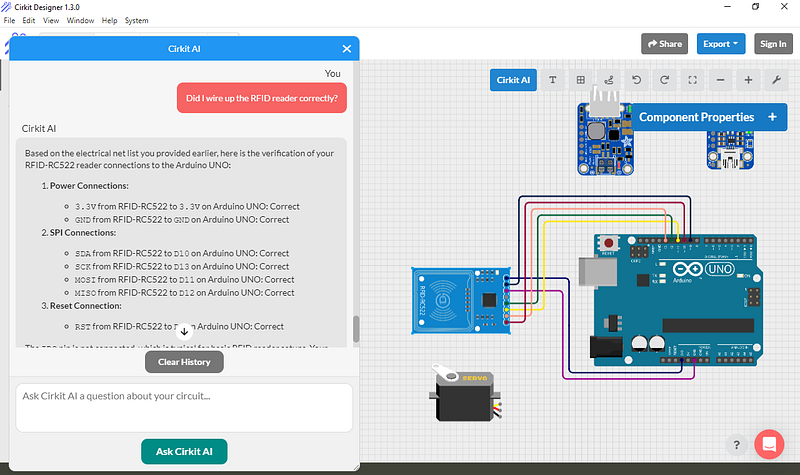800x475 pixels.
Task: Click the MISO to D12 line
Action: point(184,293)
